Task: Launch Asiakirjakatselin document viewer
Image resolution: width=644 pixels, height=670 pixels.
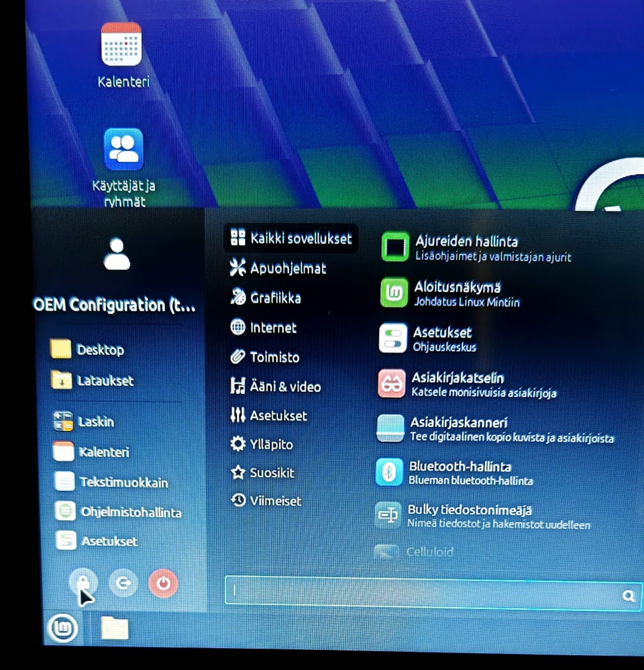Action: click(x=467, y=384)
